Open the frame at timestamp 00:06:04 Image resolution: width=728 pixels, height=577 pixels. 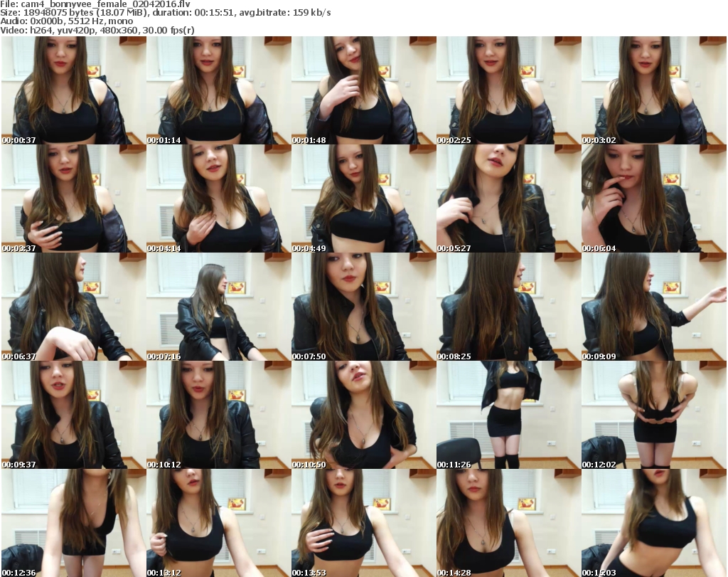coord(654,198)
